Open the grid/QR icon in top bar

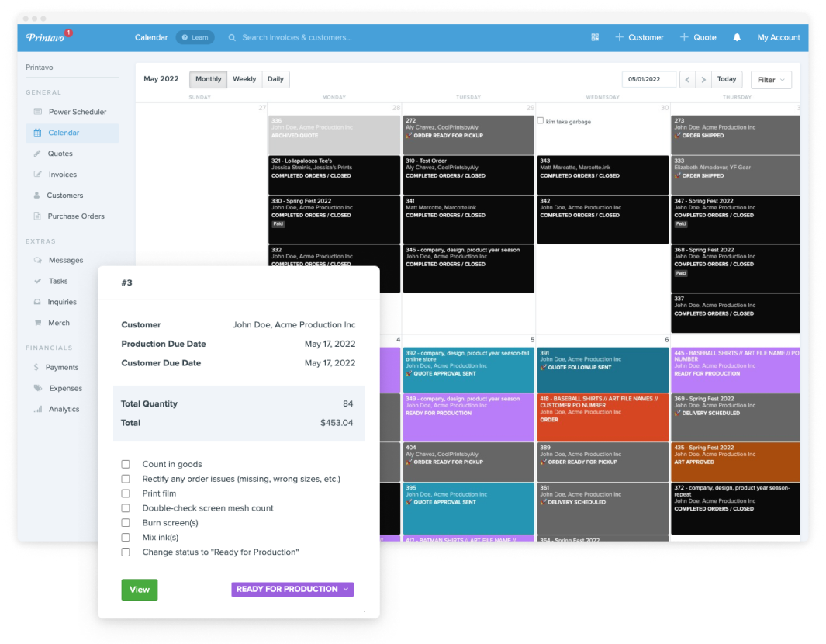(x=595, y=37)
